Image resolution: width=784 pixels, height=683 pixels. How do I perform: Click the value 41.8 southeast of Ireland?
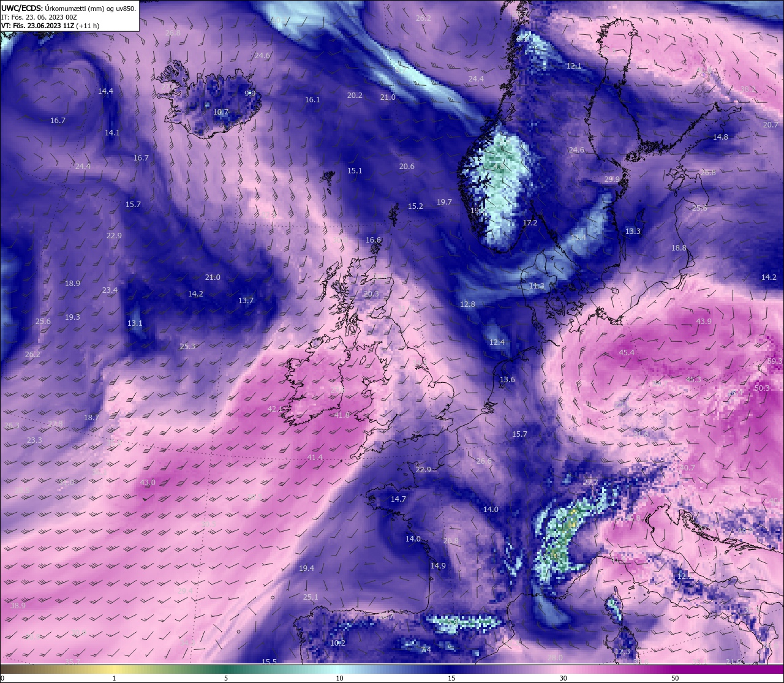pyautogui.click(x=342, y=415)
